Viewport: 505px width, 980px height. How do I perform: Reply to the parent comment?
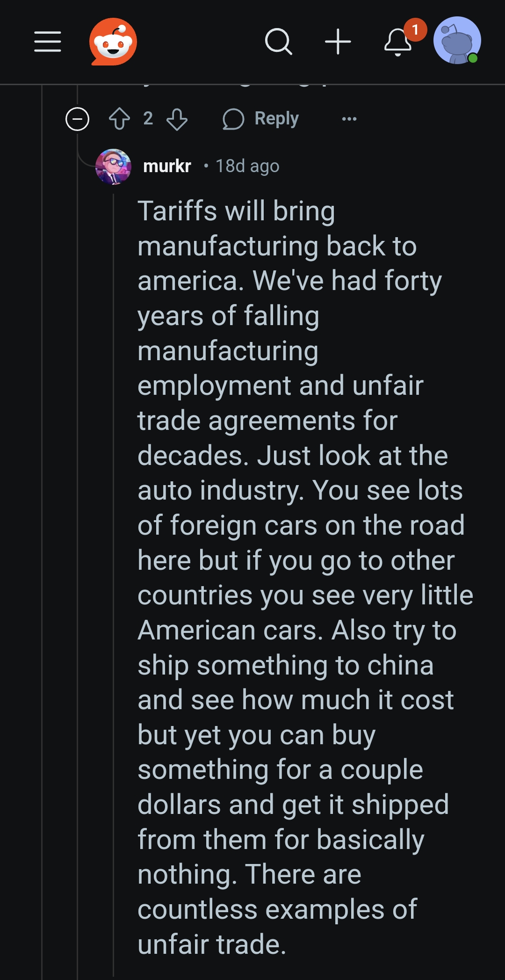tap(260, 119)
